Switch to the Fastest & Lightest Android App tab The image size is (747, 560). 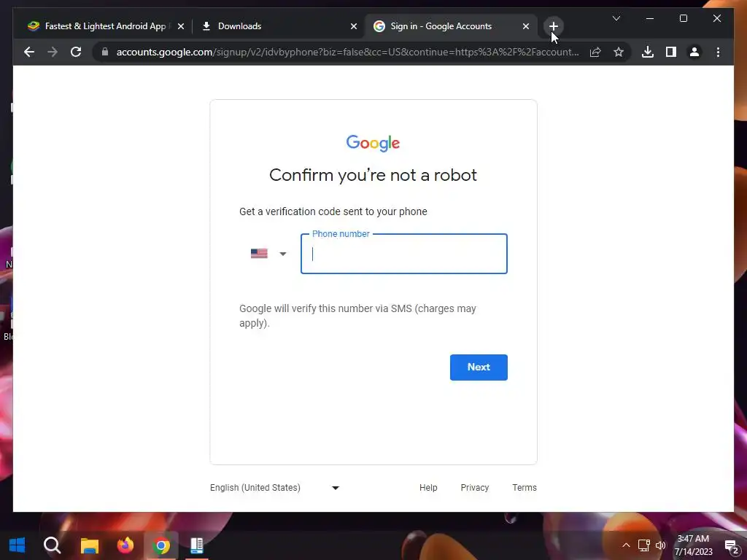[x=105, y=26]
